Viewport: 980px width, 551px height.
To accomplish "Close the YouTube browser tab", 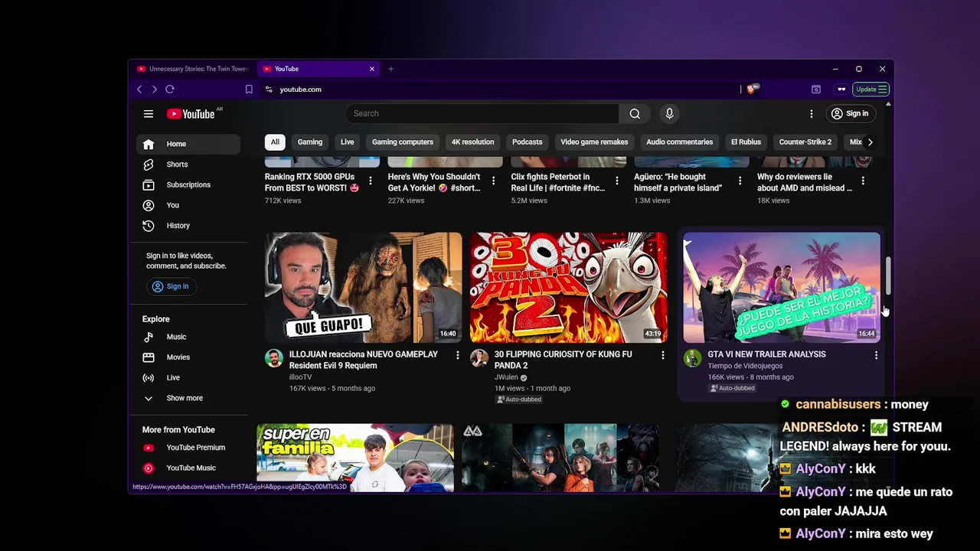I will coord(372,69).
